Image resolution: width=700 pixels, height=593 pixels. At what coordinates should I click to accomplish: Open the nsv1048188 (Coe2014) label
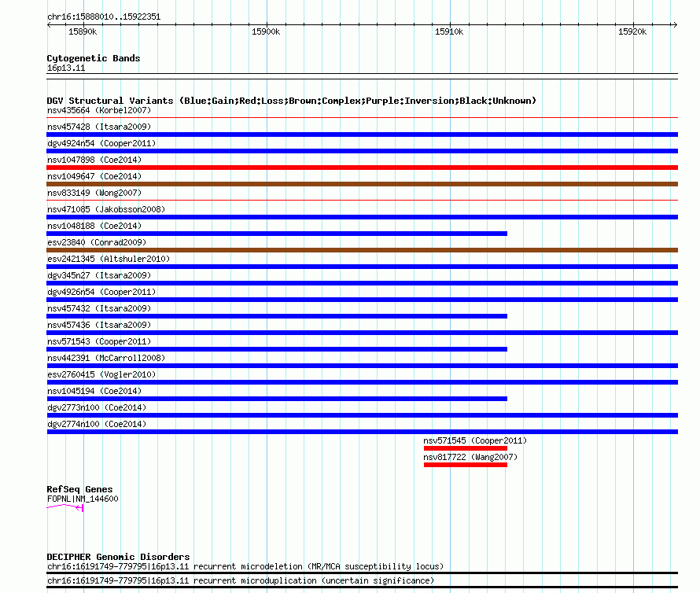pyautogui.click(x=94, y=226)
